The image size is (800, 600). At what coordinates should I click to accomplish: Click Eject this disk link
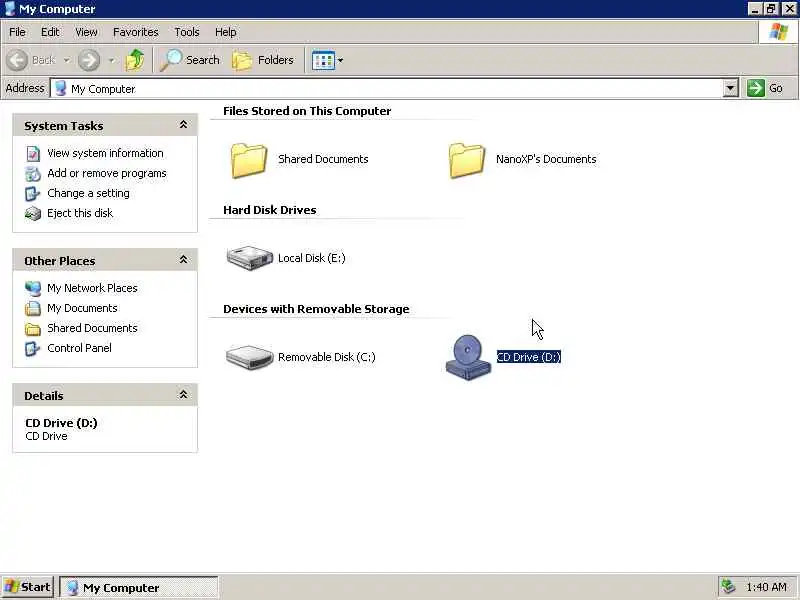click(80, 213)
